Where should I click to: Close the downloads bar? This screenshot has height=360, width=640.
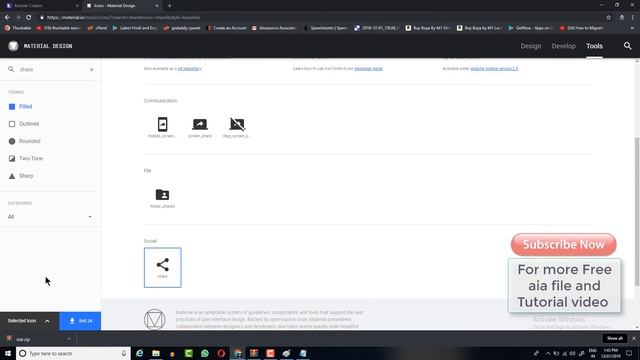633,338
